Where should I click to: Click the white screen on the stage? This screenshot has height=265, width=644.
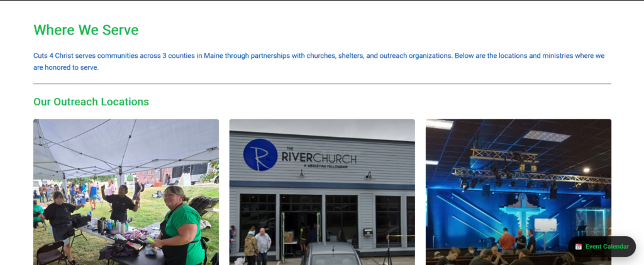545,224
